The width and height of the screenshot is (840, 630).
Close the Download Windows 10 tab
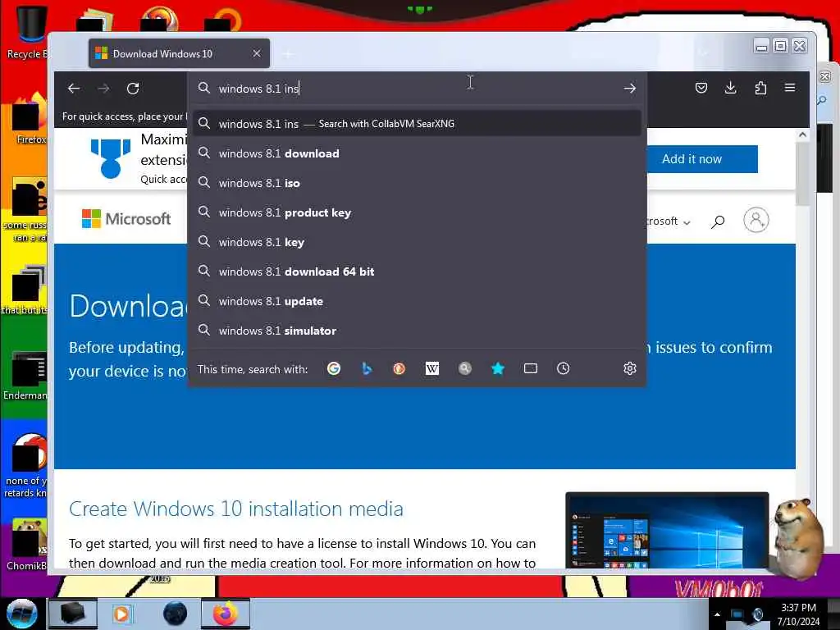pos(257,53)
